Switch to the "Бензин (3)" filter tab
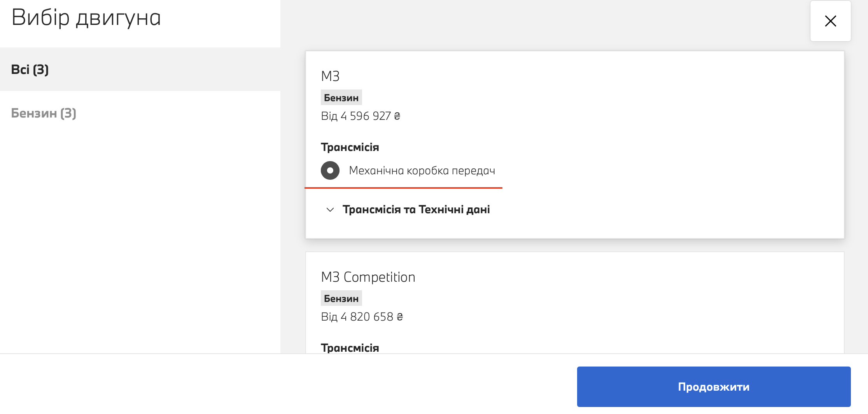Screen dimensions: 868x414 coord(44,113)
